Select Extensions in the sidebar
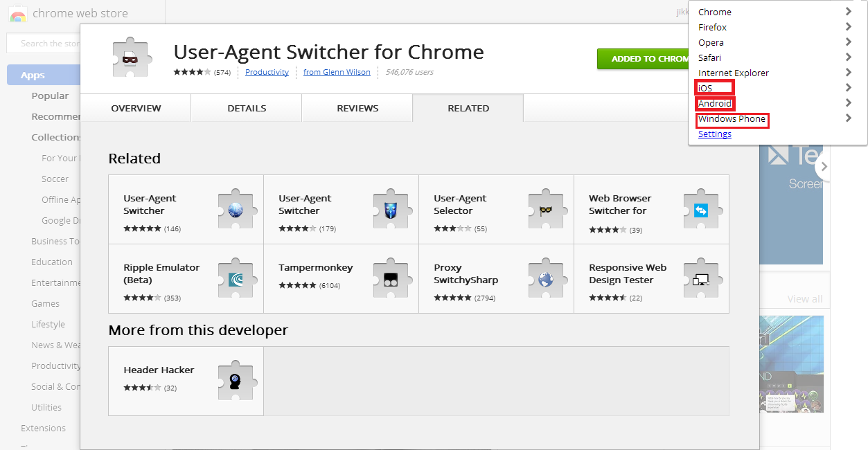The height and width of the screenshot is (450, 868). click(x=43, y=428)
